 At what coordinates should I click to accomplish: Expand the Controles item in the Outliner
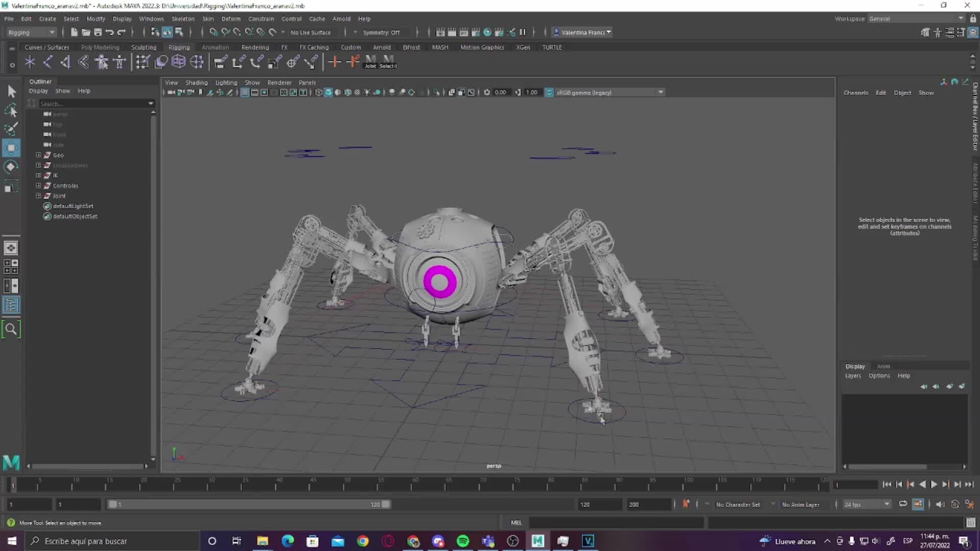(38, 185)
